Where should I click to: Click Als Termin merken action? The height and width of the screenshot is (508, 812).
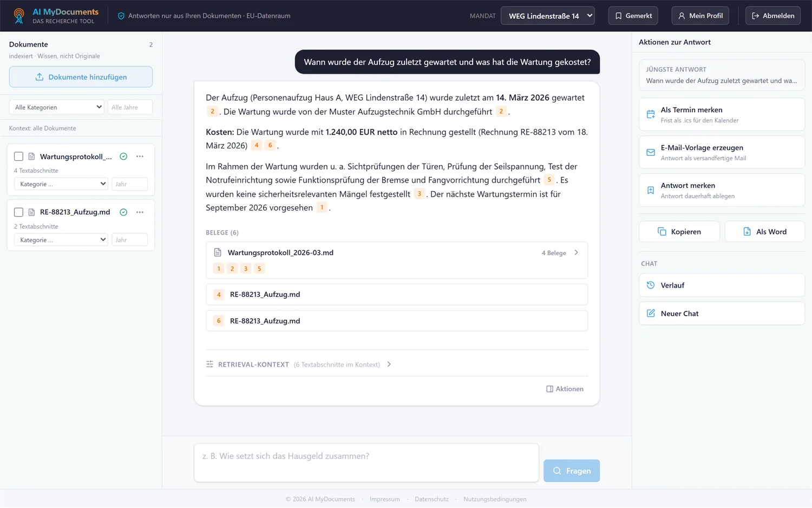pyautogui.click(x=722, y=114)
